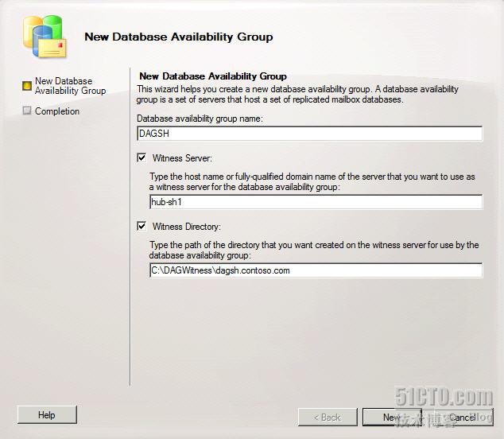Select the New Database Availability Group step indicator
The width and height of the screenshot is (504, 439).
pyautogui.click(x=27, y=86)
